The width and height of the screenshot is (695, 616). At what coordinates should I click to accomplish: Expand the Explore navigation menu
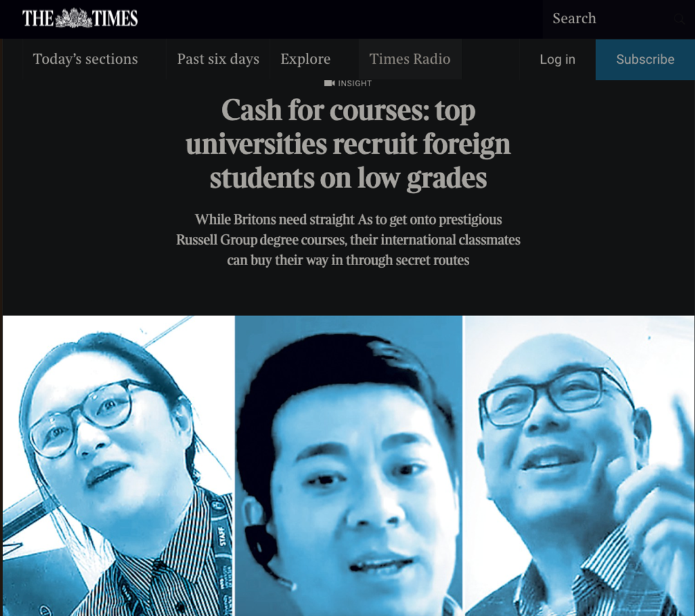(306, 59)
